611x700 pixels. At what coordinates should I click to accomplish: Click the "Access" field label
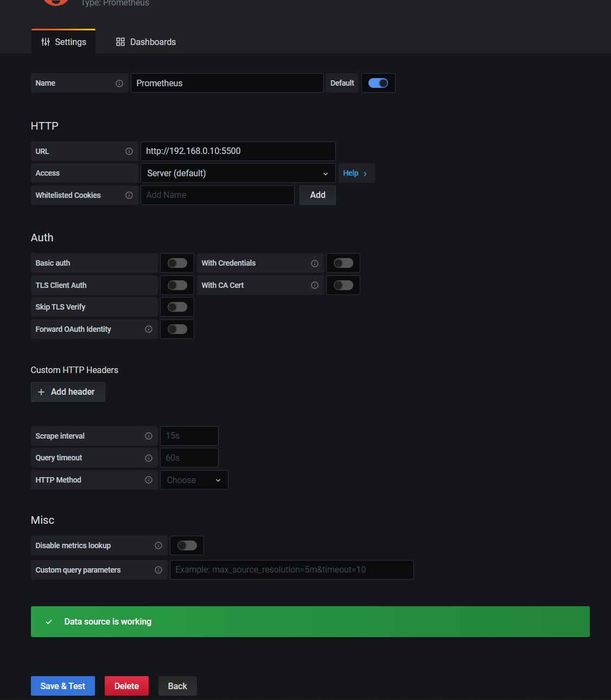pyautogui.click(x=48, y=173)
